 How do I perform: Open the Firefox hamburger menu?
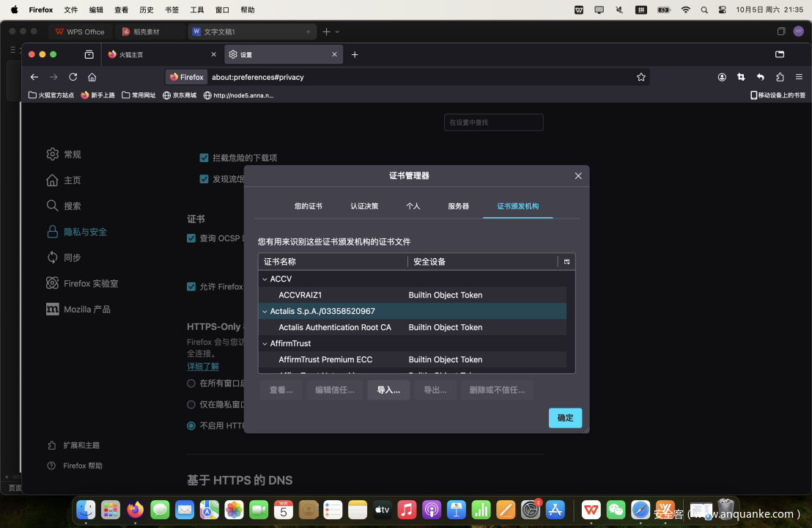799,77
